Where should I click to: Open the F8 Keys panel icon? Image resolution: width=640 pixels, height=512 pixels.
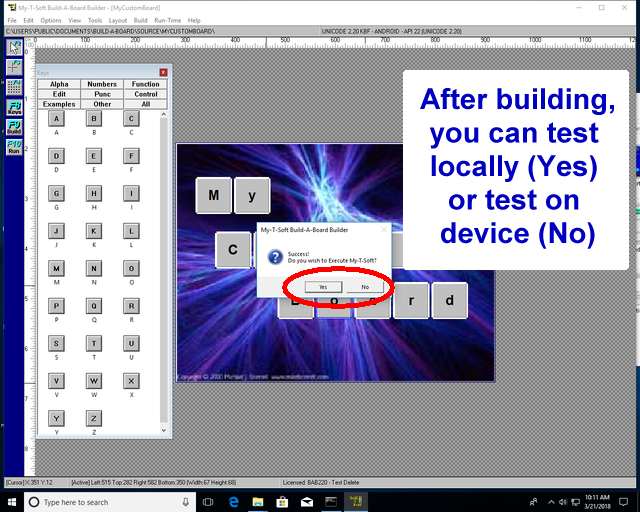tap(14, 106)
